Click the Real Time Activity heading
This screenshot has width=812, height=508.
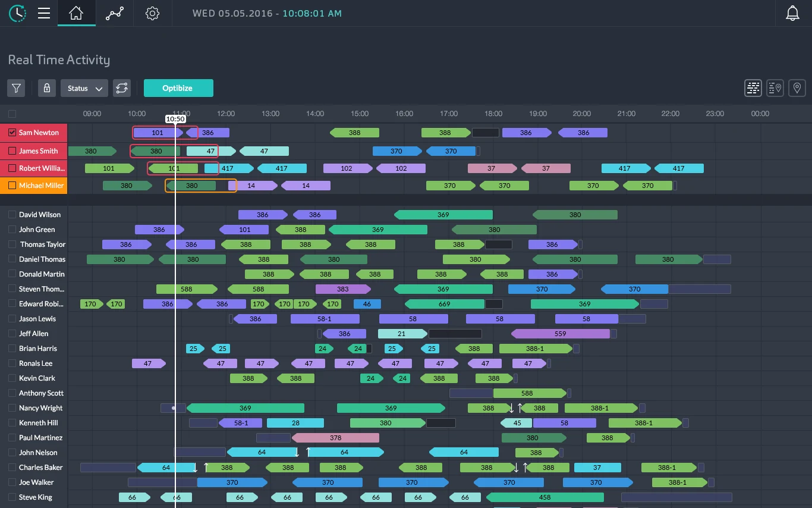(59, 60)
